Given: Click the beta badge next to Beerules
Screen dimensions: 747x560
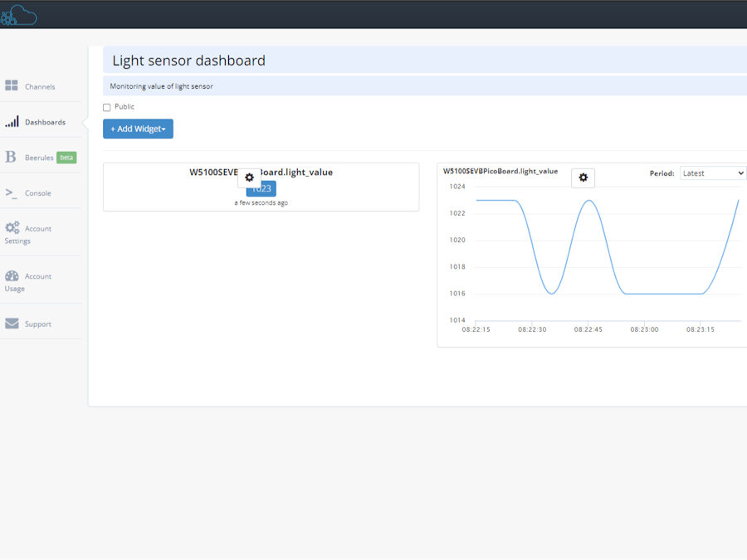Looking at the screenshot, I should click(66, 158).
